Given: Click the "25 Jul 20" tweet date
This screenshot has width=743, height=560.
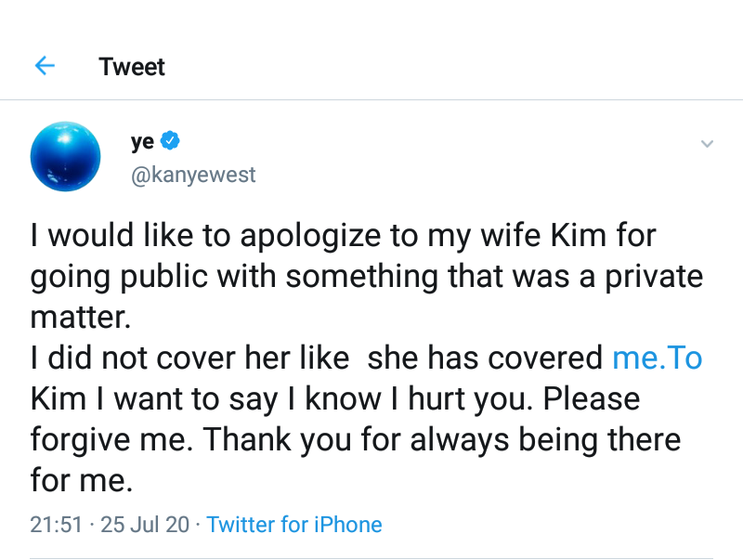Looking at the screenshot, I should click(143, 525).
